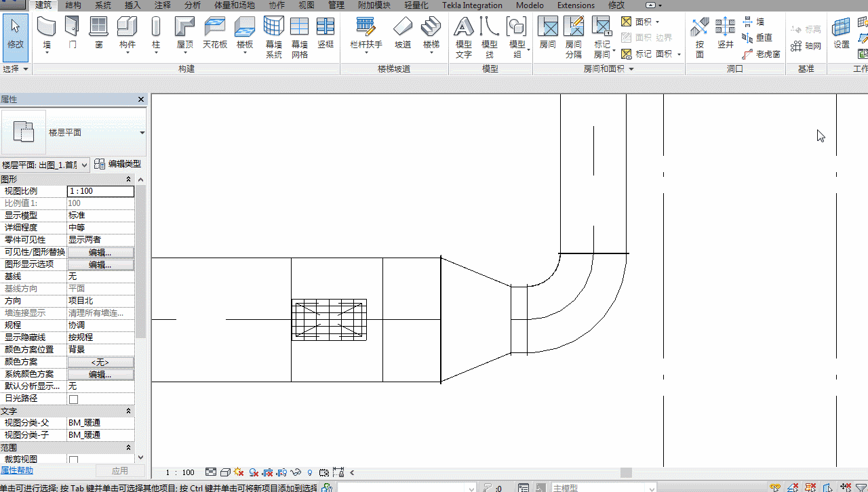This screenshot has width=868, height=492.
Task: Click the 视图比例 1:100 field
Action: (100, 191)
